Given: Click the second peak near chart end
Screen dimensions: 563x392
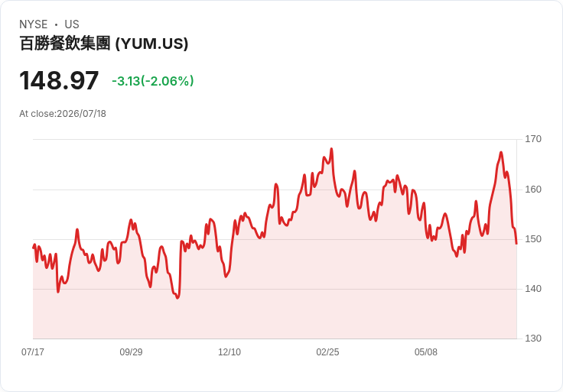Looking at the screenshot, I should [501, 153].
